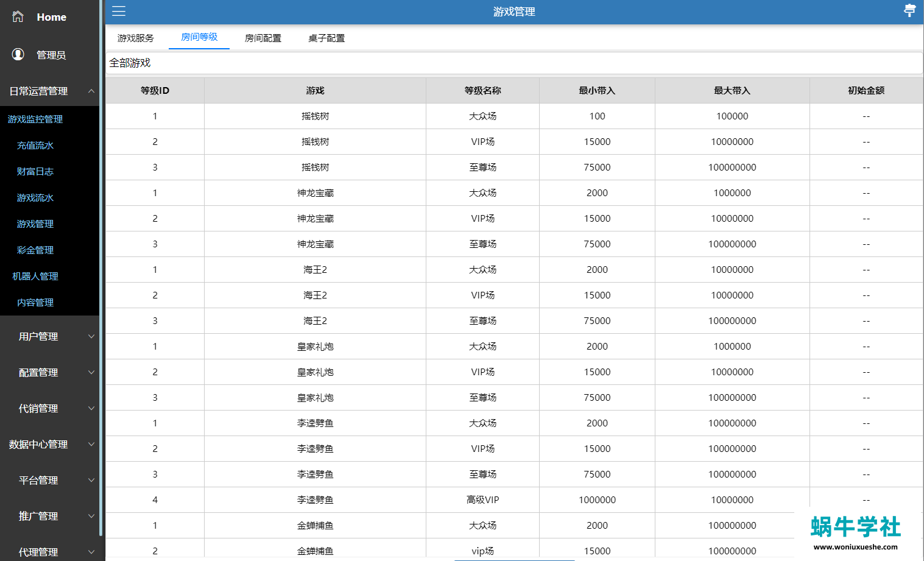Navigate to 机器人管理
Image resolution: width=924 pixels, height=561 pixels.
click(35, 277)
